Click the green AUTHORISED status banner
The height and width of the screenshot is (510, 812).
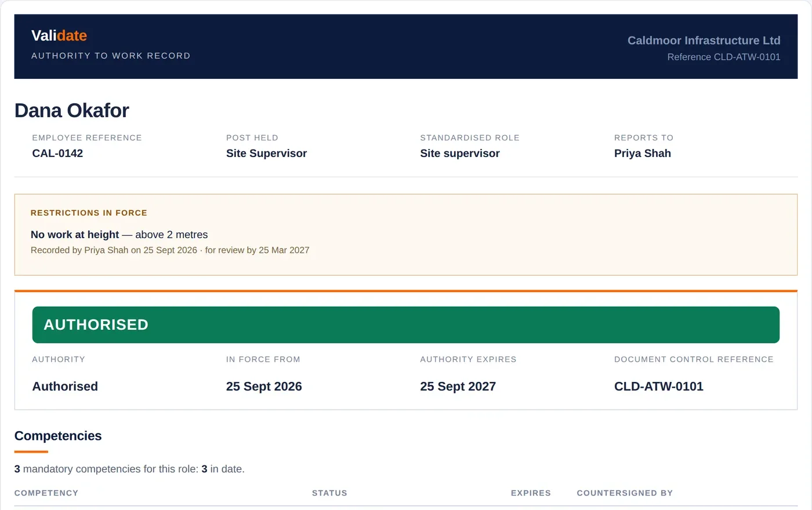click(406, 325)
